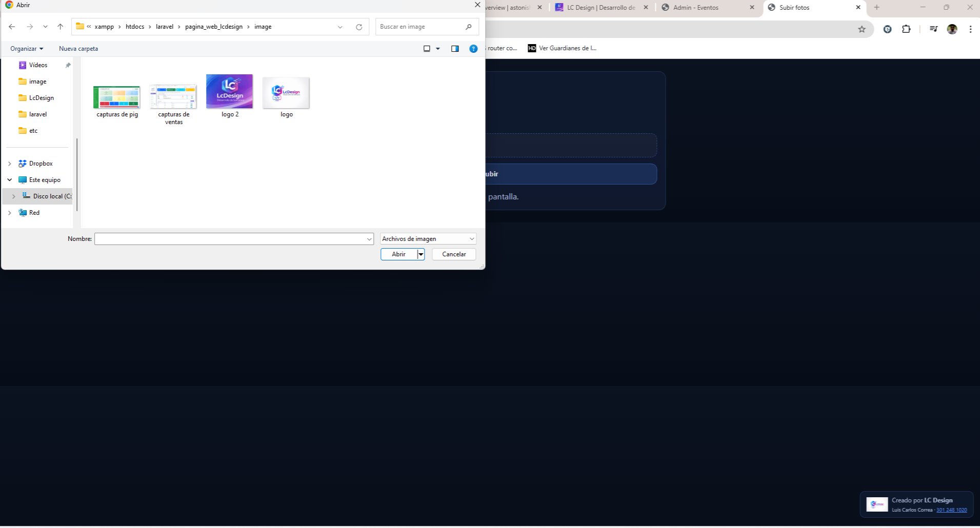Click the refresh icon in the address bar
Image resolution: width=980 pixels, height=528 pixels.
tap(358, 27)
